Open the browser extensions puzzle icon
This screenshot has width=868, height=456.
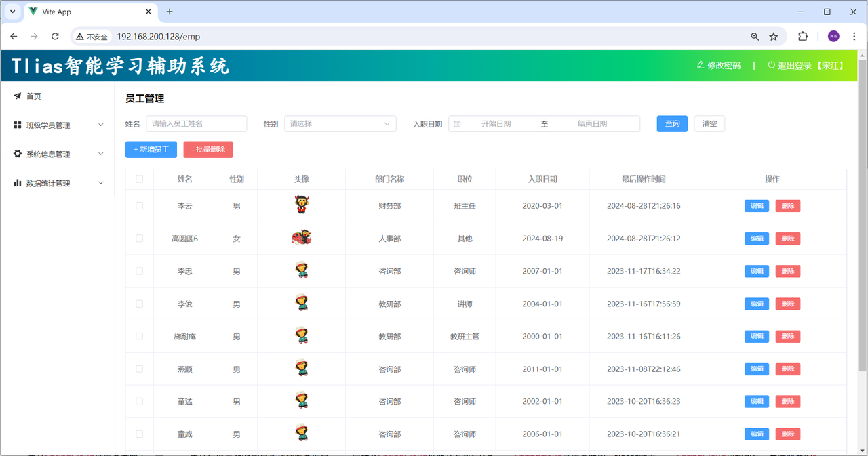803,37
